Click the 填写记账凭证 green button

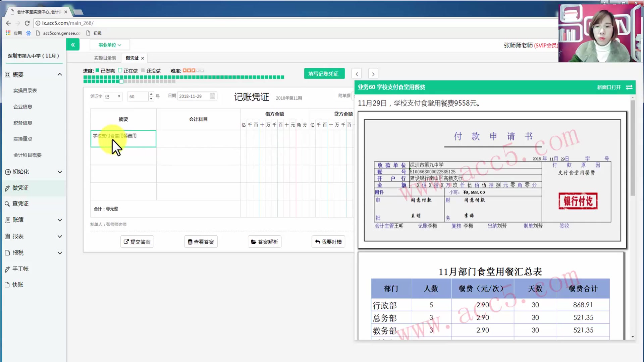[324, 74]
